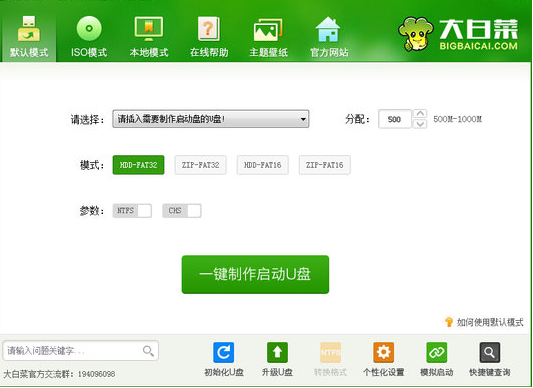
Task: Toggle the NTFS parameter switch
Action: [x=132, y=210]
